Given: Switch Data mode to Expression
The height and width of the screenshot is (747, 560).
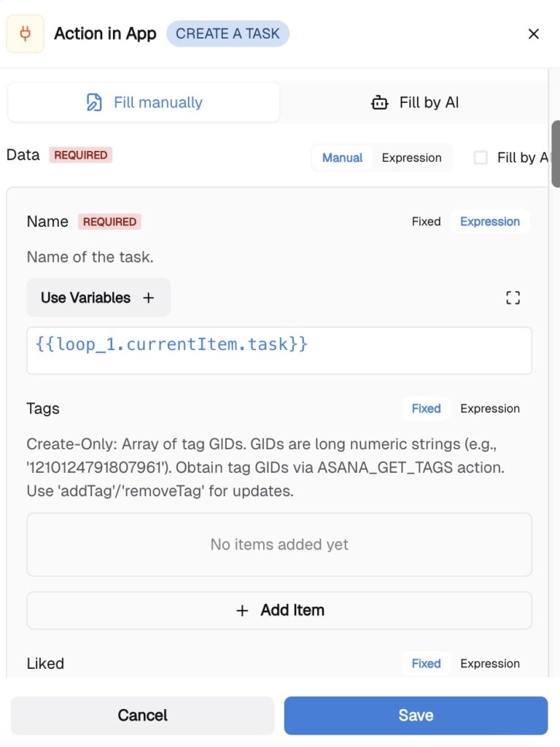Looking at the screenshot, I should point(411,158).
